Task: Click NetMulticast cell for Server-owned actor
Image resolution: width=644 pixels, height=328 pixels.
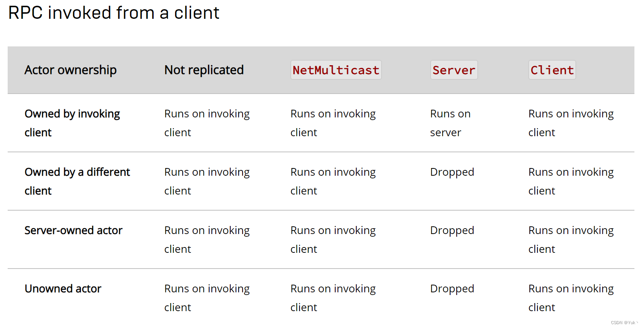Action: [x=333, y=239]
